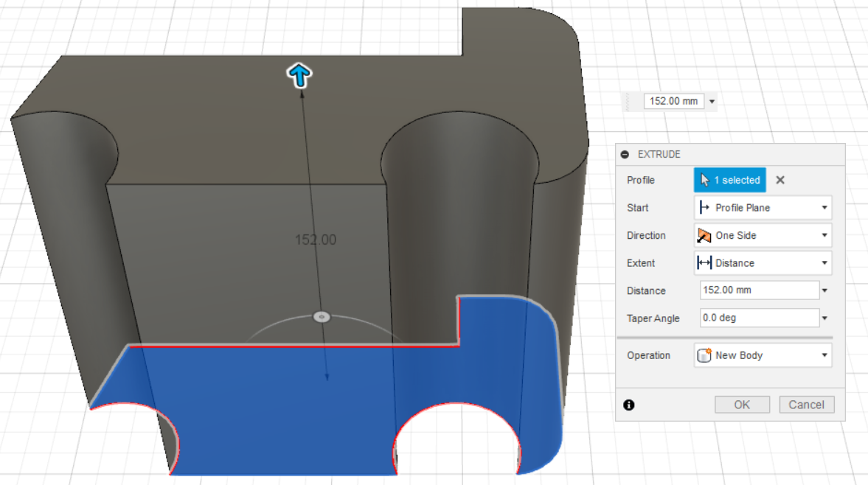Clear the profile selection with the X
The image size is (868, 485).
pyautogui.click(x=780, y=180)
